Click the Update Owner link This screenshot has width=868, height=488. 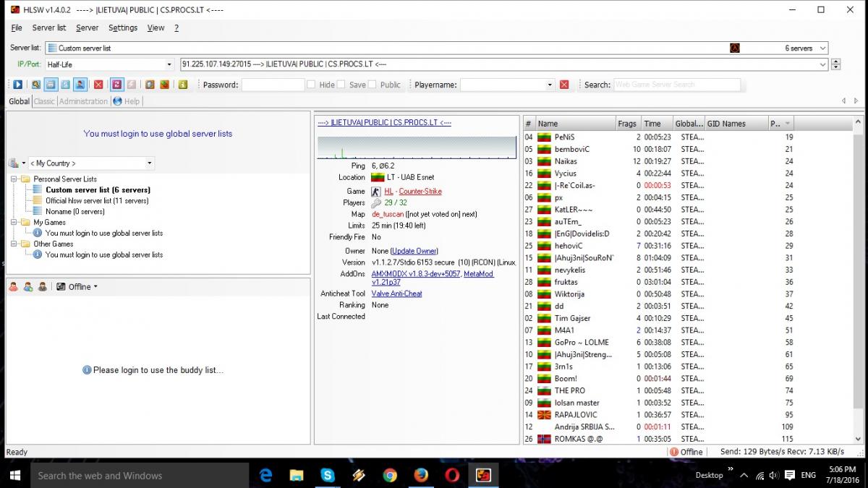pyautogui.click(x=414, y=251)
